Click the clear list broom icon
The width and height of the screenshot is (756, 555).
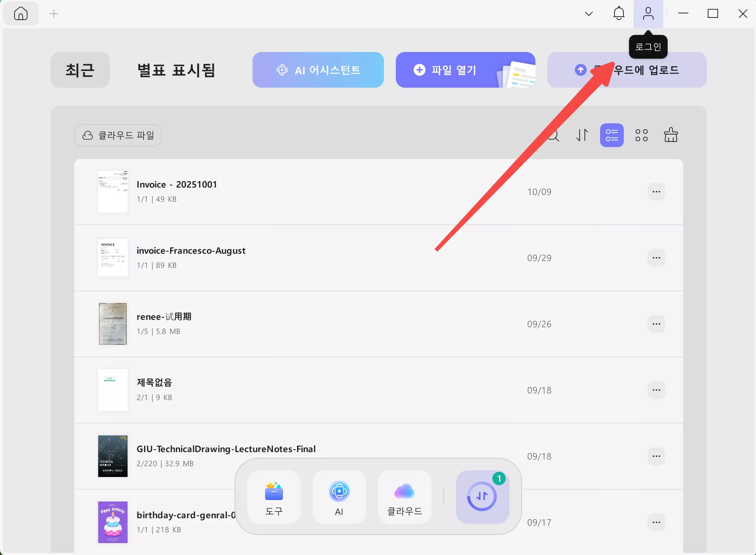671,135
